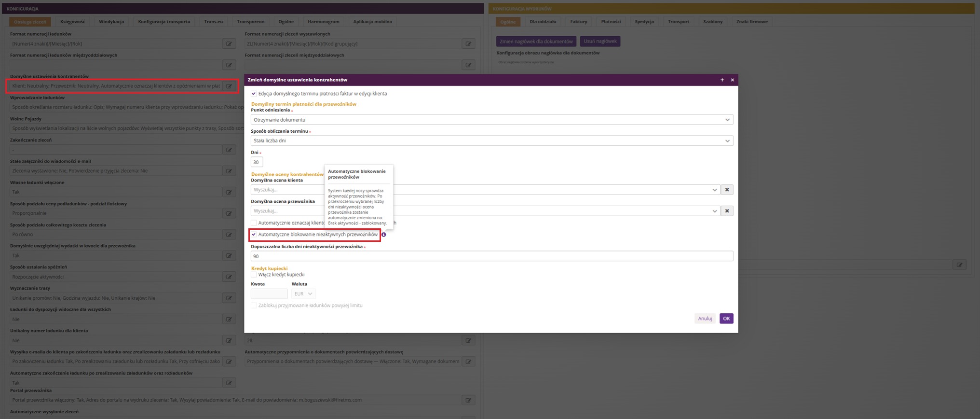Uncheck Automatyczne blokowanie nieaktywnych przewoźników
This screenshot has width=980, height=419.
(x=254, y=235)
